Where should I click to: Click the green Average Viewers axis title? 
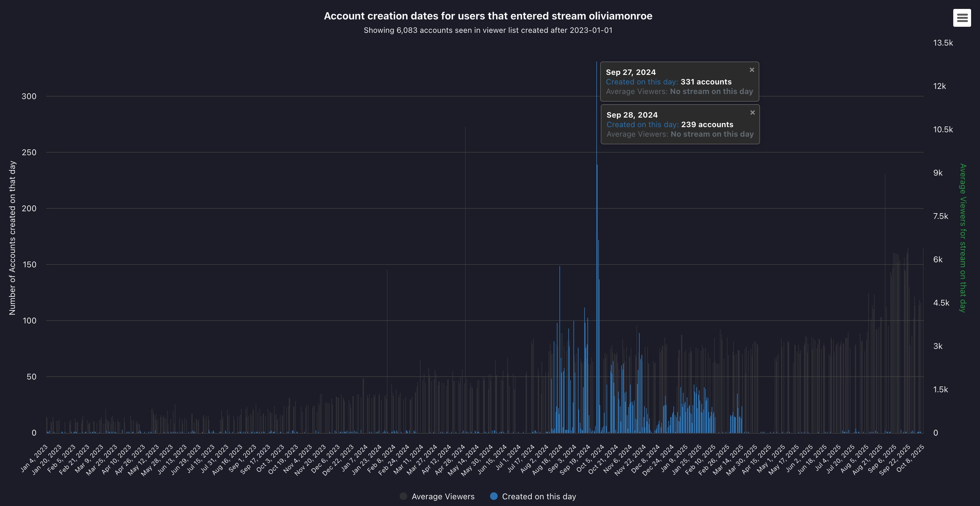tap(962, 238)
